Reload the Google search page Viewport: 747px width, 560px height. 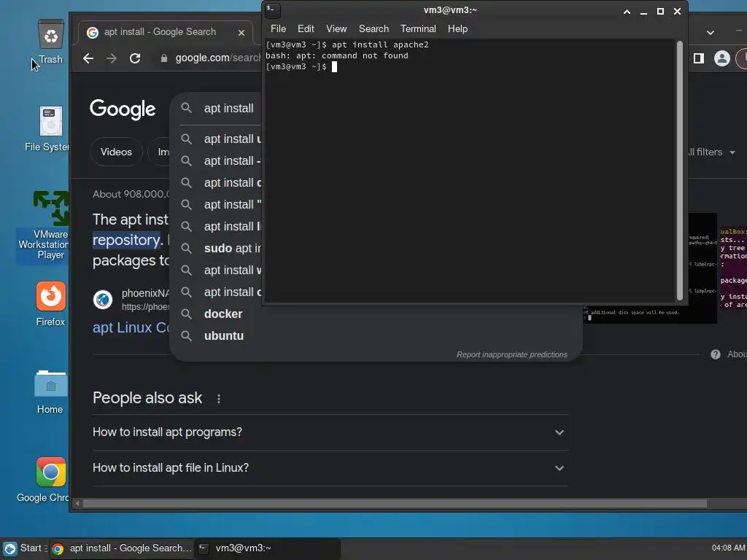(x=135, y=58)
